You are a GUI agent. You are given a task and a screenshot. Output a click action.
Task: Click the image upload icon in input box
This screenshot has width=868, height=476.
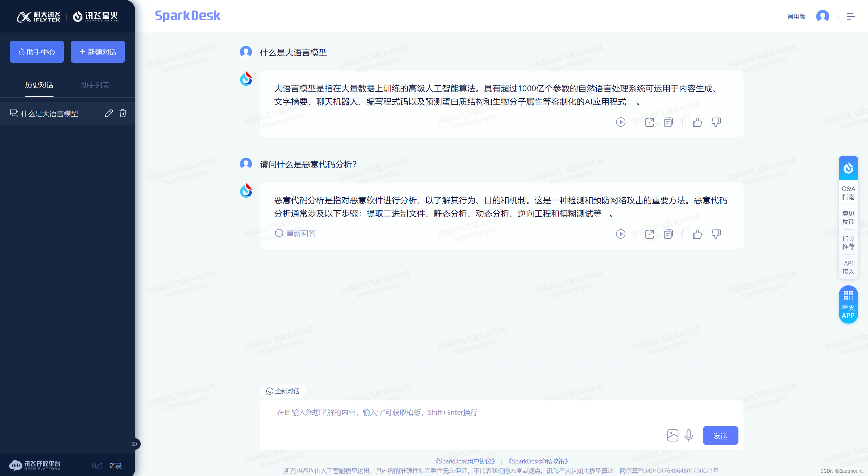pyautogui.click(x=672, y=435)
